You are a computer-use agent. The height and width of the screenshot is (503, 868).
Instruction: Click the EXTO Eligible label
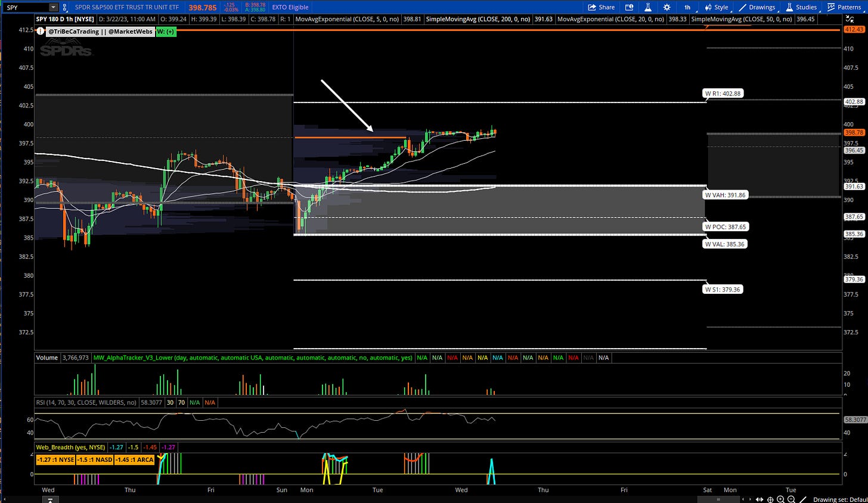[290, 7]
